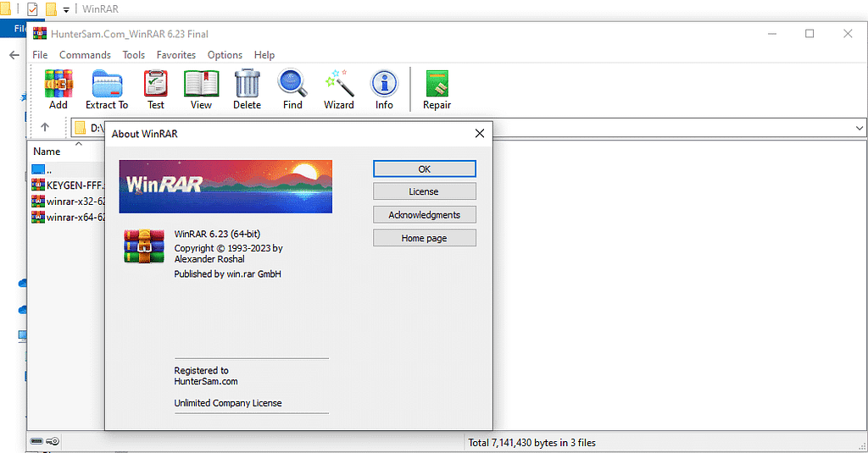Run Test on the archive
This screenshot has width=868, height=453.
click(156, 90)
